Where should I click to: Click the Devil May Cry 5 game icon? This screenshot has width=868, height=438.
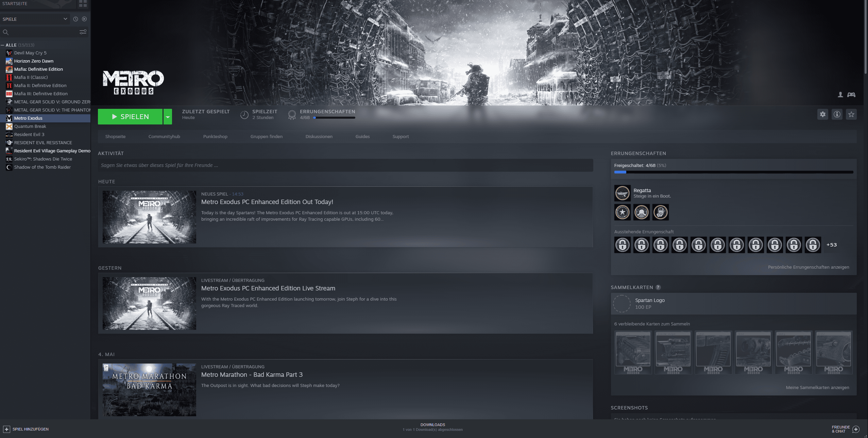(x=9, y=53)
